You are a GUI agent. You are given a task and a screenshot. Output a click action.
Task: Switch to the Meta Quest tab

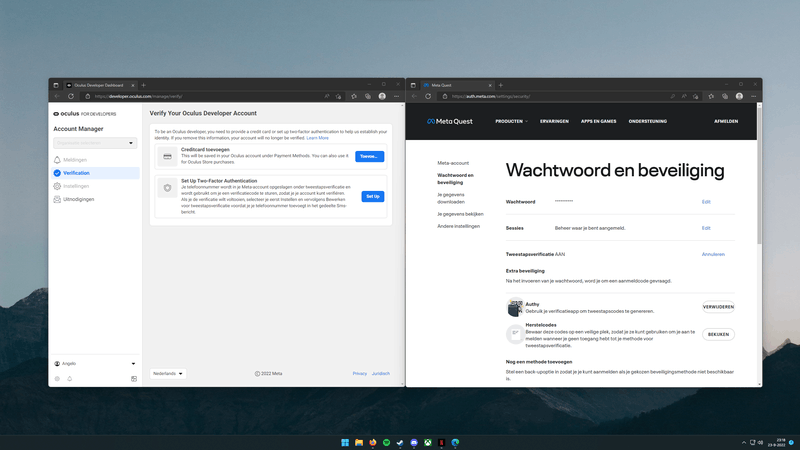click(x=458, y=85)
